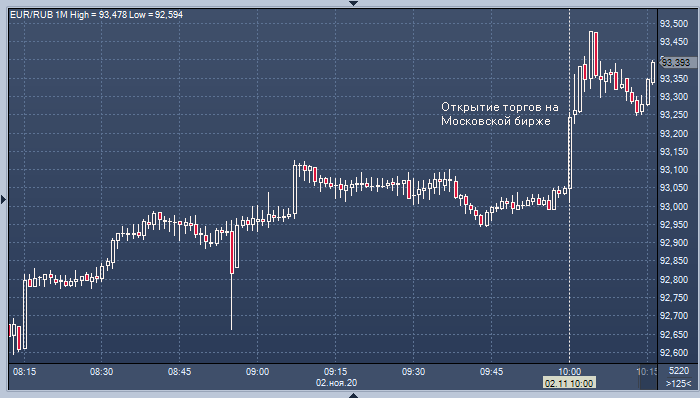Click the shaded 10:15 time label
The height and width of the screenshot is (398, 700).
(x=646, y=372)
